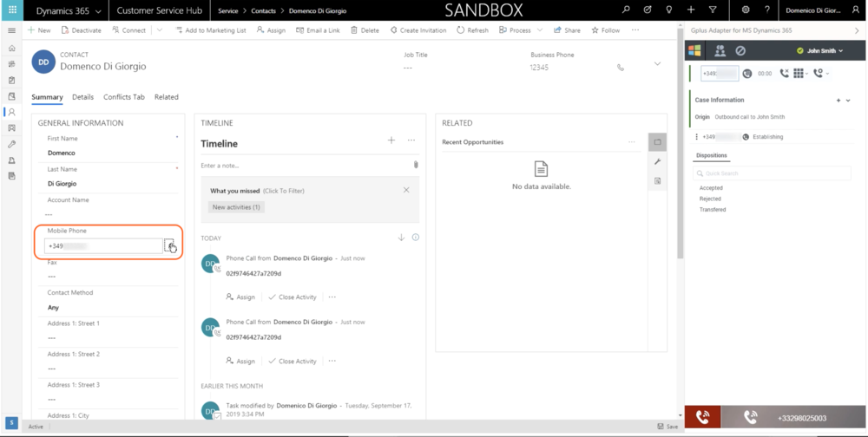
Task: Open the John Smith status dropdown
Action: coord(820,51)
